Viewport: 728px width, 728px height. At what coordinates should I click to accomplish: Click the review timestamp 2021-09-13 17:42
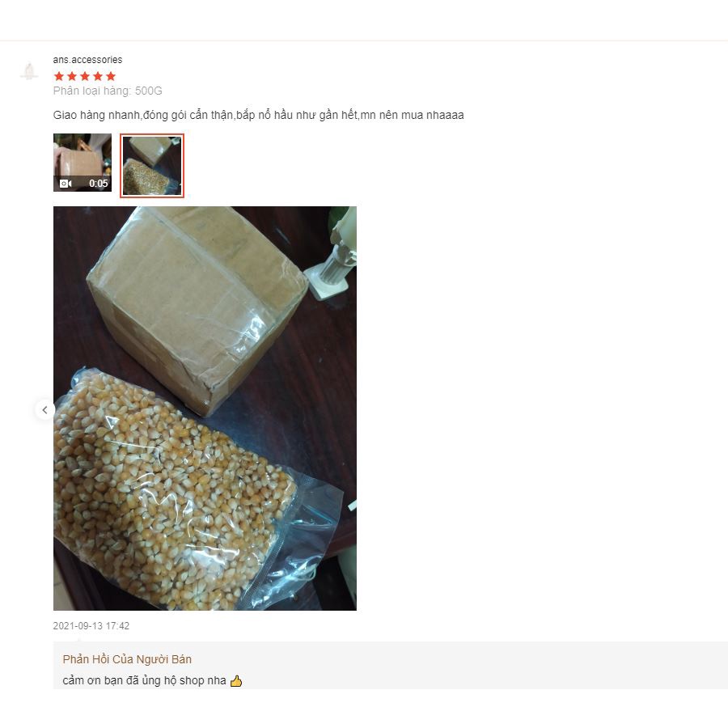click(x=91, y=625)
